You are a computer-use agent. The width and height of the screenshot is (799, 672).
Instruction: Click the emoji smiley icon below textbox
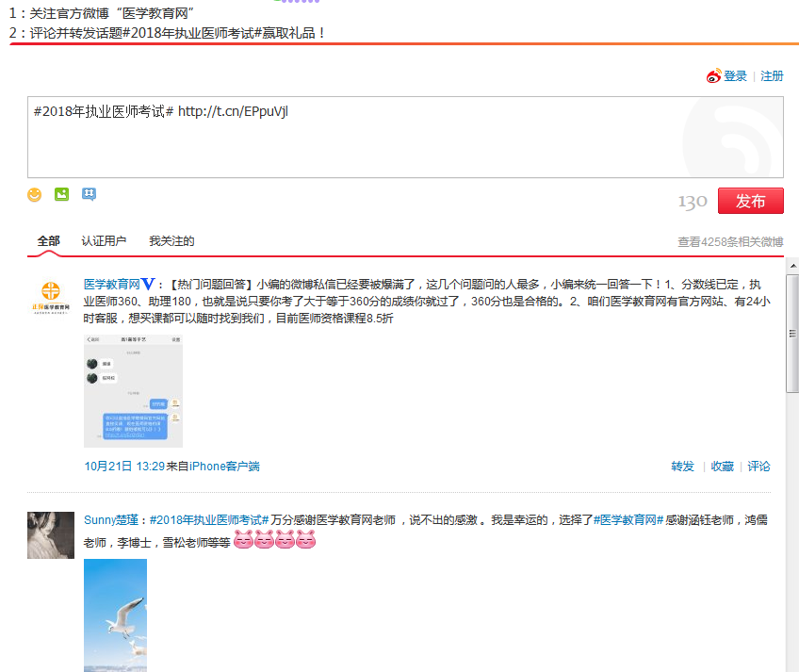pos(35,195)
